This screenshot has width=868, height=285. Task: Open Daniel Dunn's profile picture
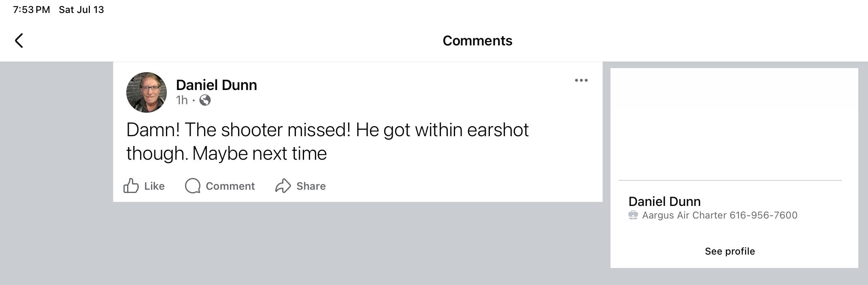pyautogui.click(x=147, y=92)
